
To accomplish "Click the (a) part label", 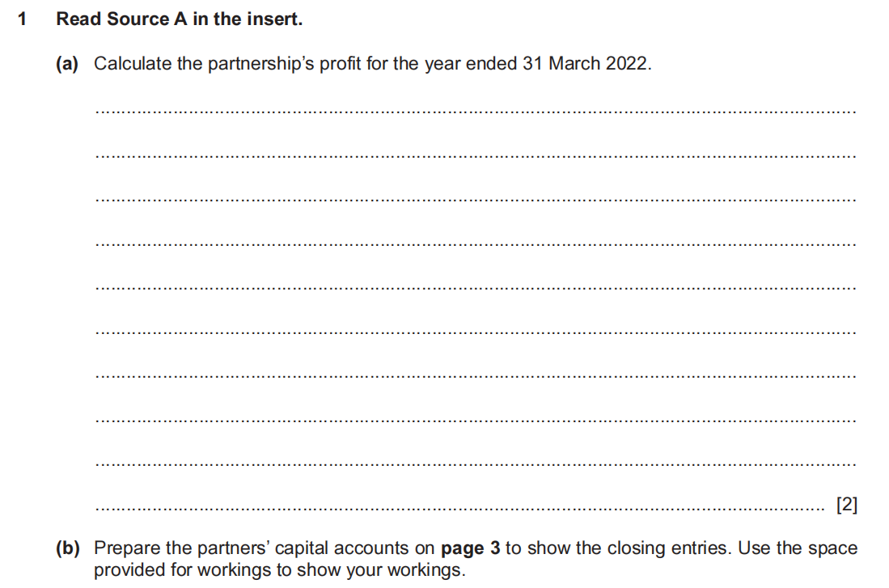I will [67, 64].
